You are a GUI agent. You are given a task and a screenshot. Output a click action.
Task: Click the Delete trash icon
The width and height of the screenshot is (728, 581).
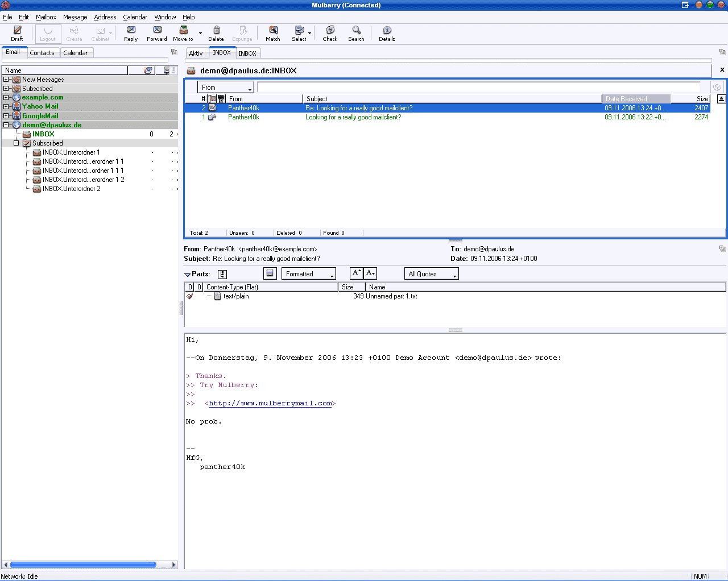(216, 30)
